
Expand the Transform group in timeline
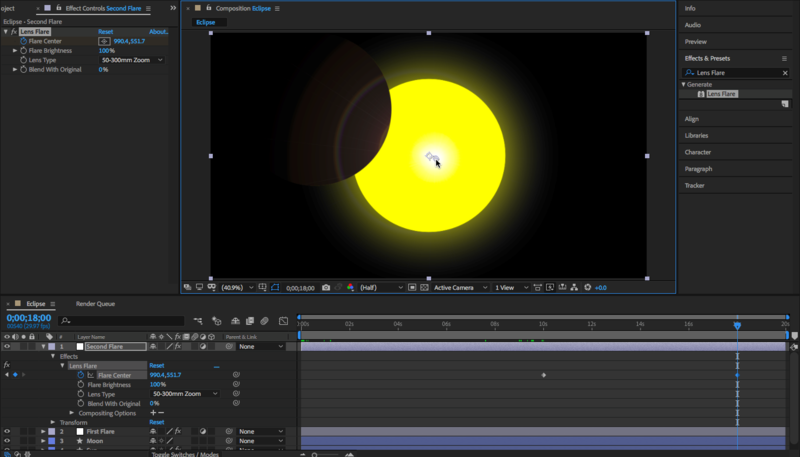pos(53,422)
